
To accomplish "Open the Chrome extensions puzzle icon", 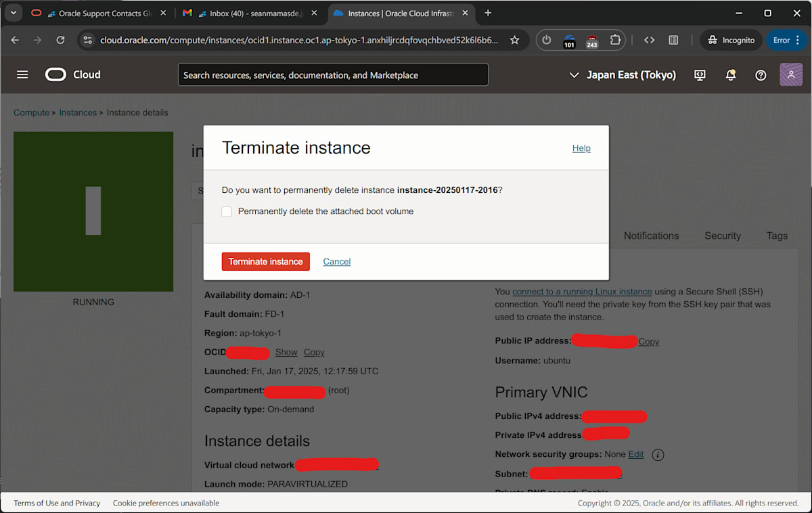I will click(615, 40).
